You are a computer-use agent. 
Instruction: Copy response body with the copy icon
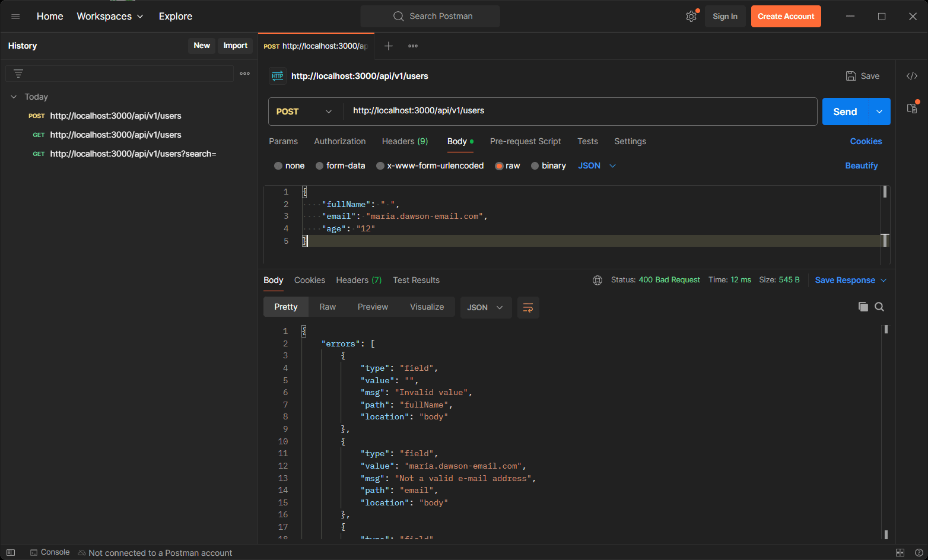coord(863,307)
